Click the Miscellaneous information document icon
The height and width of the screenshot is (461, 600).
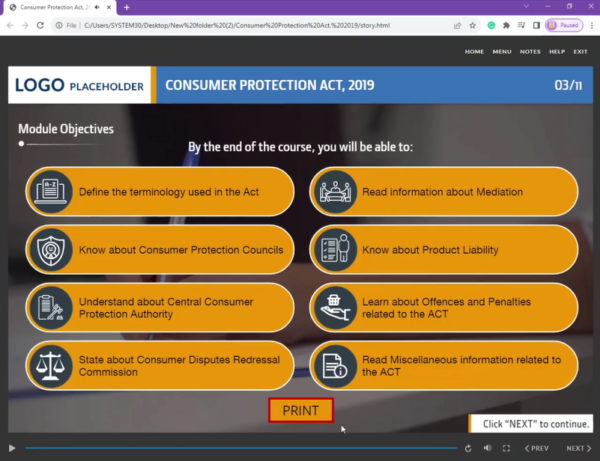tap(333, 365)
